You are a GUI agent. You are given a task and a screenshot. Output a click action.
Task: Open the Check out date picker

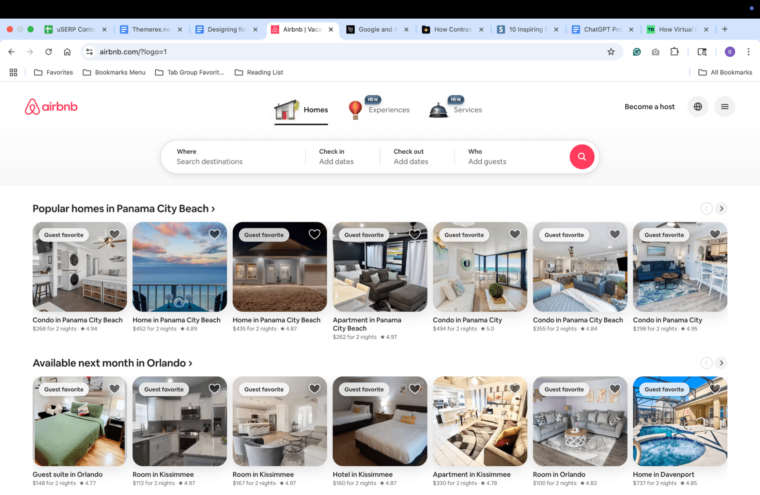click(x=417, y=157)
